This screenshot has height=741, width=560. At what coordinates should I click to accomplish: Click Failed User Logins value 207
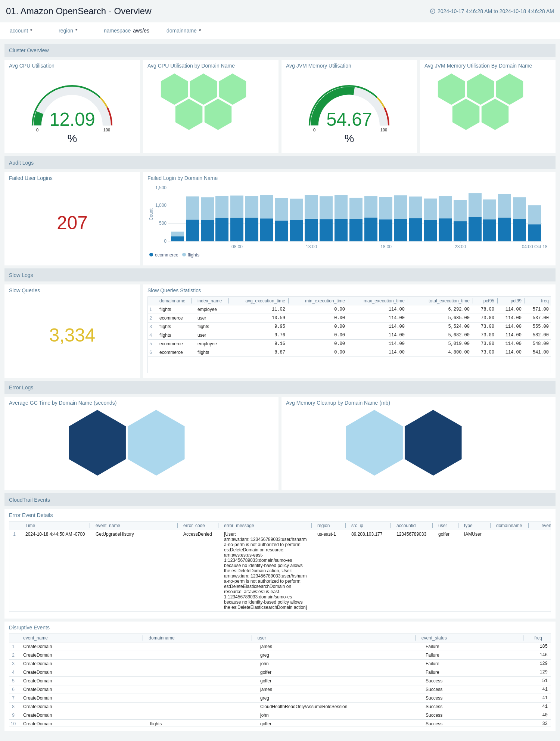pos(72,223)
